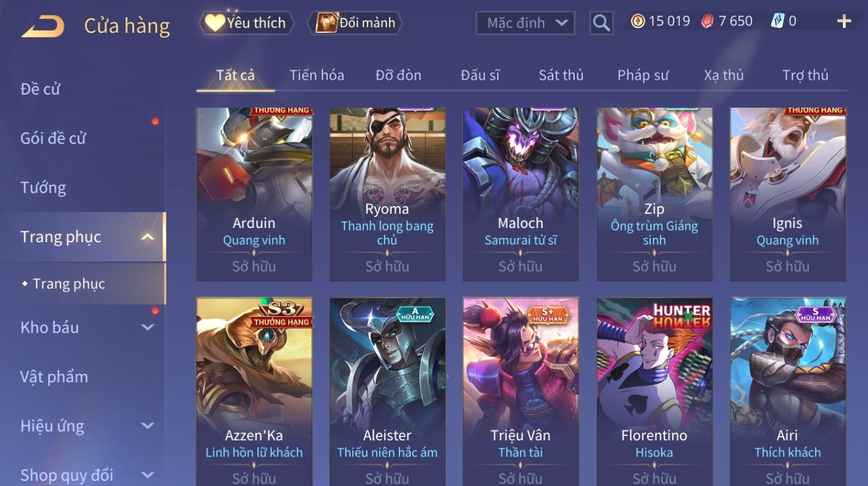Select the Florentino Hisoka skin card
The width and height of the screenshot is (868, 486).
click(x=654, y=392)
